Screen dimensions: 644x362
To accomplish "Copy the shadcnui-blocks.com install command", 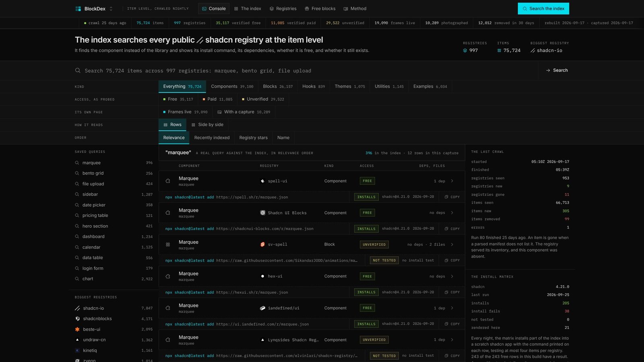I will (x=452, y=229).
